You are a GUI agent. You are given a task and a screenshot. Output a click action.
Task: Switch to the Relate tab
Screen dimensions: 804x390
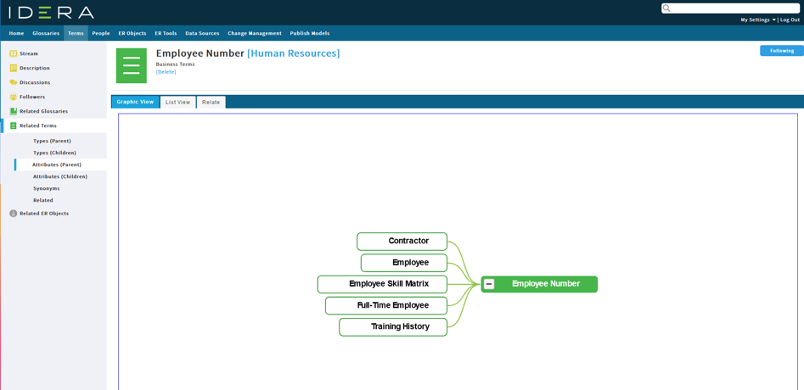pyautogui.click(x=211, y=102)
